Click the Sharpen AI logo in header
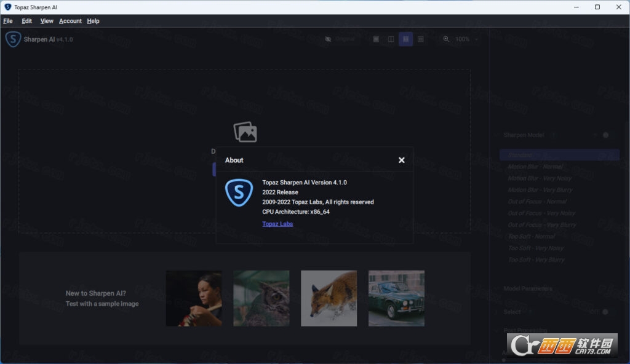Screen dimensions: 630x364 [13, 39]
